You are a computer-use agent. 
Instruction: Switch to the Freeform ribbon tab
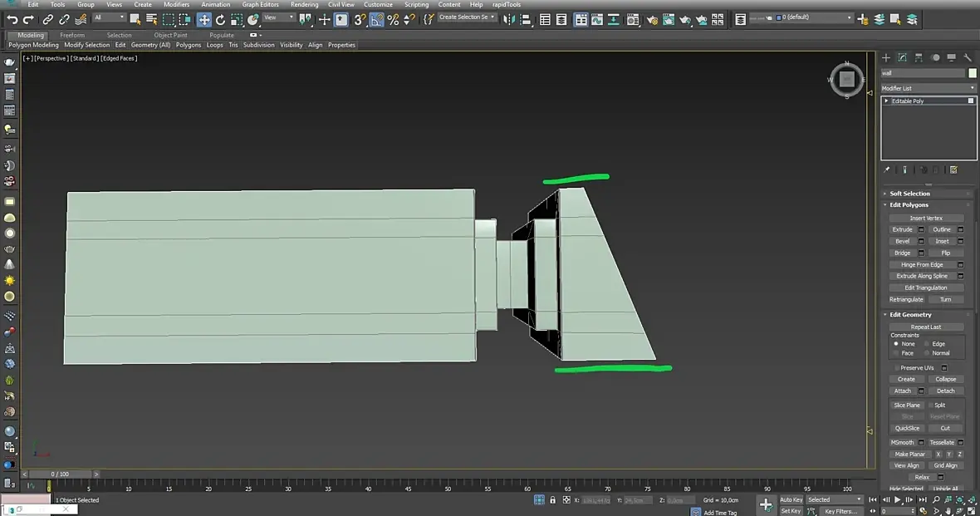point(72,35)
